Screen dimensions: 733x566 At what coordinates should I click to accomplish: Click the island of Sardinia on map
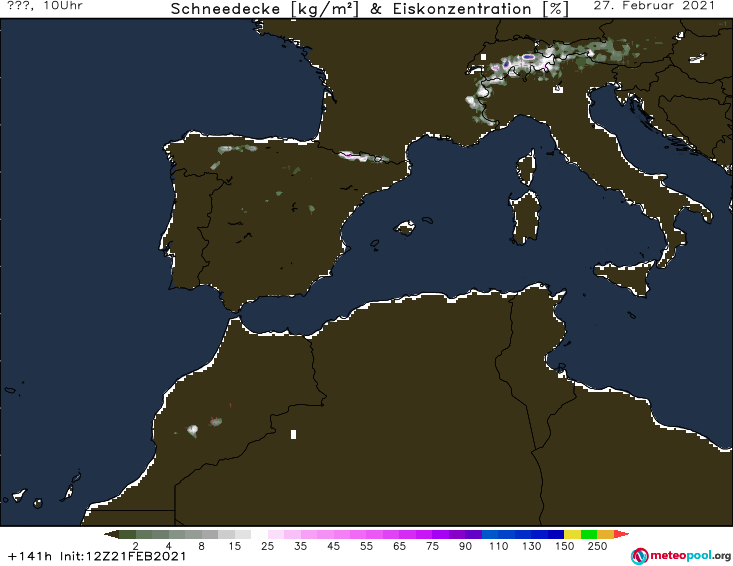click(525, 218)
